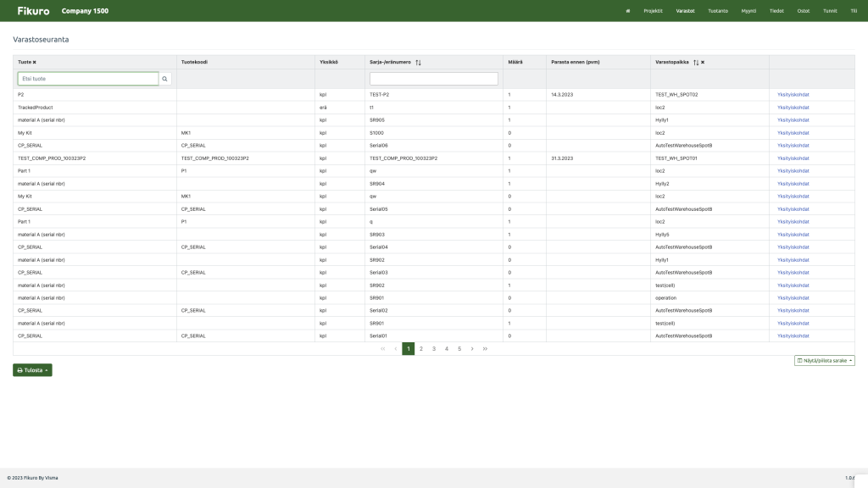Screen dimensions: 868x488
Task: Open Yksityiskohdat for serial Serial01
Action: pos(793,335)
